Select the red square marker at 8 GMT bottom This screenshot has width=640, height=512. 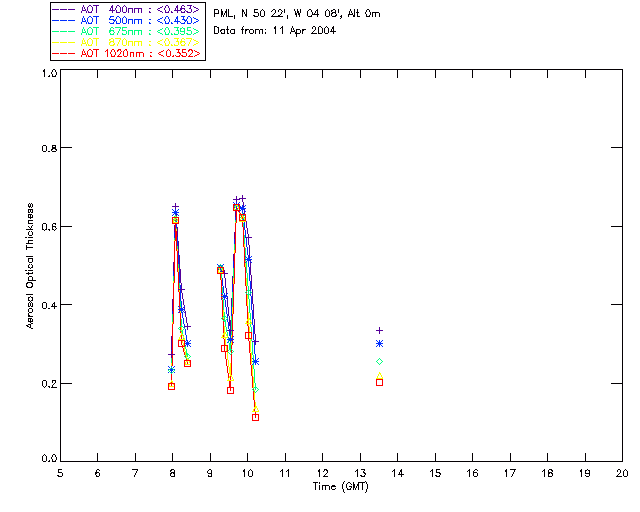171,386
